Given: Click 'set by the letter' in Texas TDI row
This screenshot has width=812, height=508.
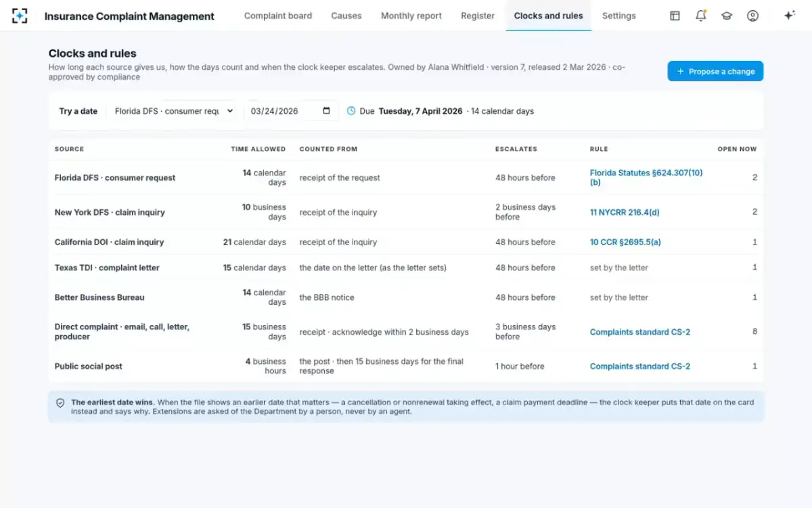Looking at the screenshot, I should pyautogui.click(x=619, y=268).
